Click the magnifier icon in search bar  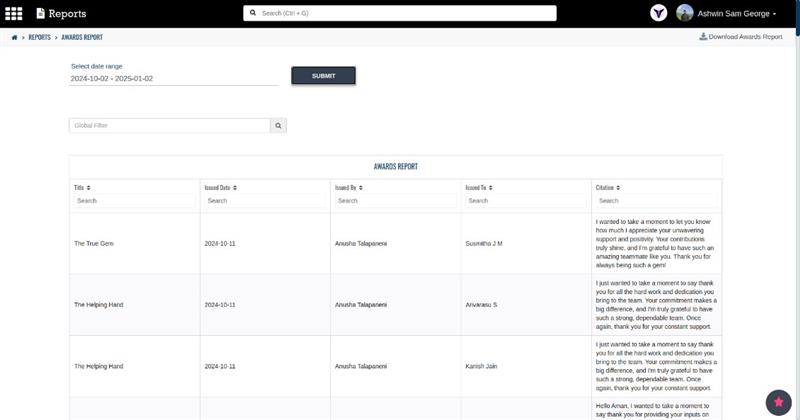pos(252,14)
